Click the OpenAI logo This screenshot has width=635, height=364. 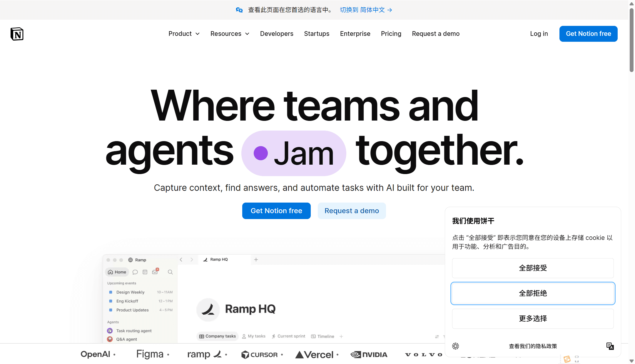[96, 354]
